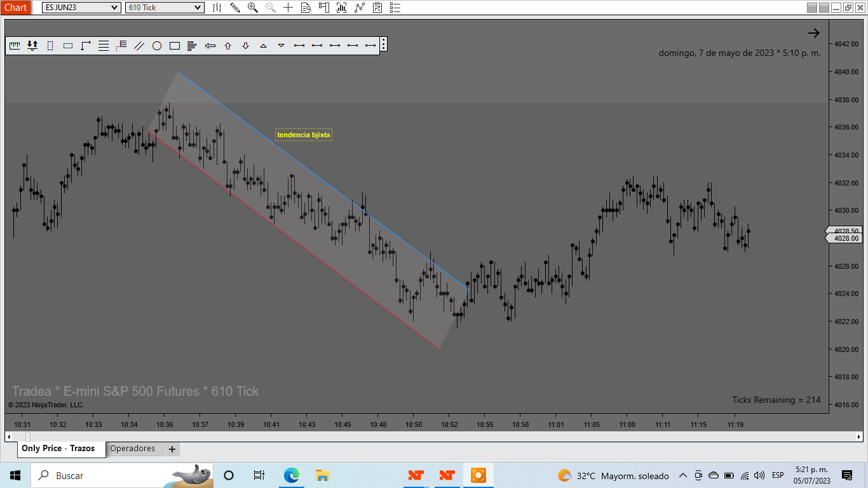
Task: Show hidden system tray icons
Action: pos(683,475)
